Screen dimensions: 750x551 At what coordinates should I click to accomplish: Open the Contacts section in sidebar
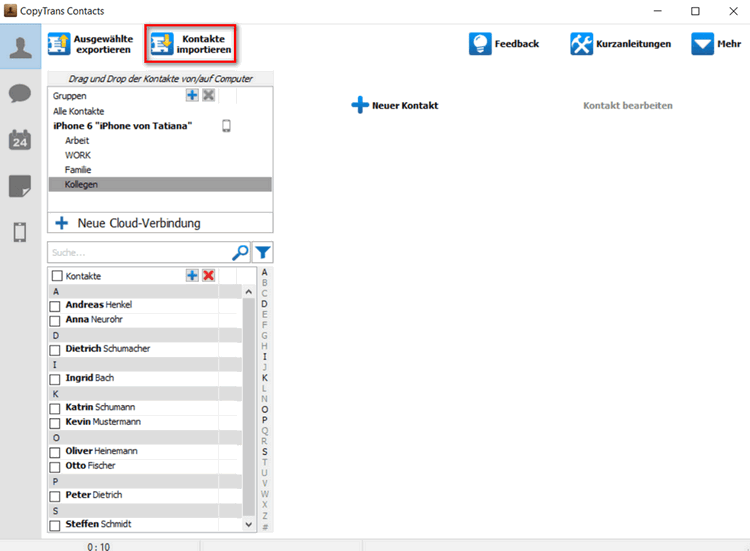(21, 47)
